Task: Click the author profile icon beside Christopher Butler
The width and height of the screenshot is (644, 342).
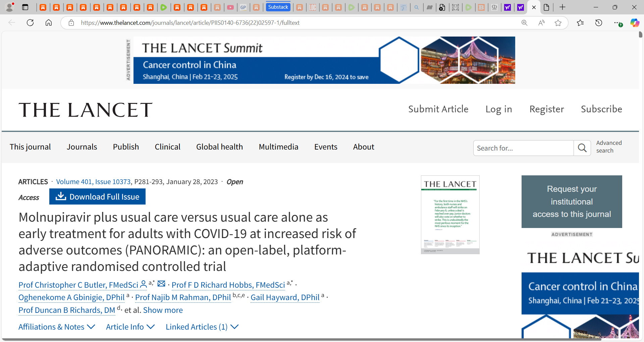Action: click(x=143, y=284)
